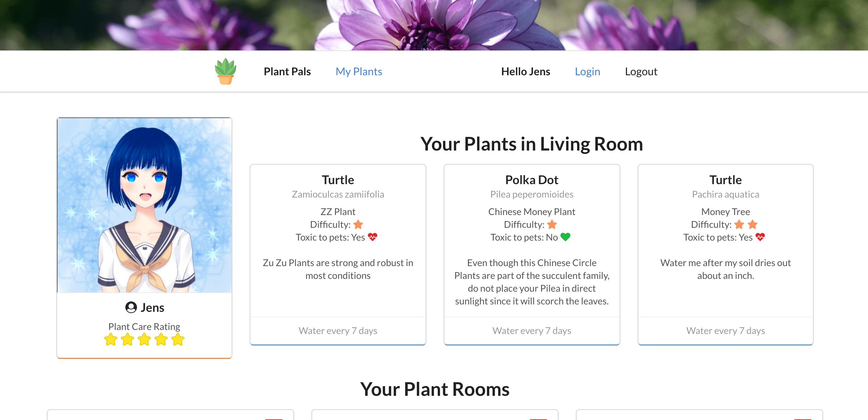Click Logout in the navigation bar
Screen dimensions: 868x420
click(641, 72)
